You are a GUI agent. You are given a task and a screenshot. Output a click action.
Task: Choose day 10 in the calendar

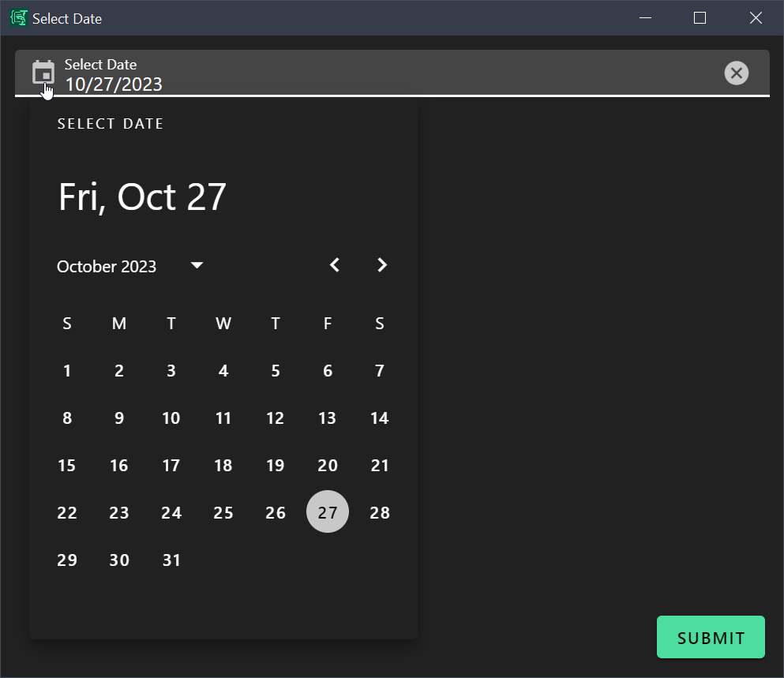pos(171,418)
